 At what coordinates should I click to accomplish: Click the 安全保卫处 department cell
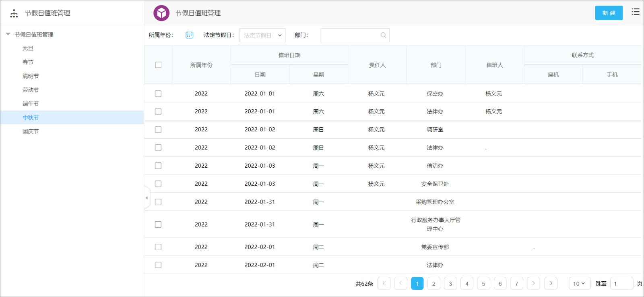click(x=435, y=184)
